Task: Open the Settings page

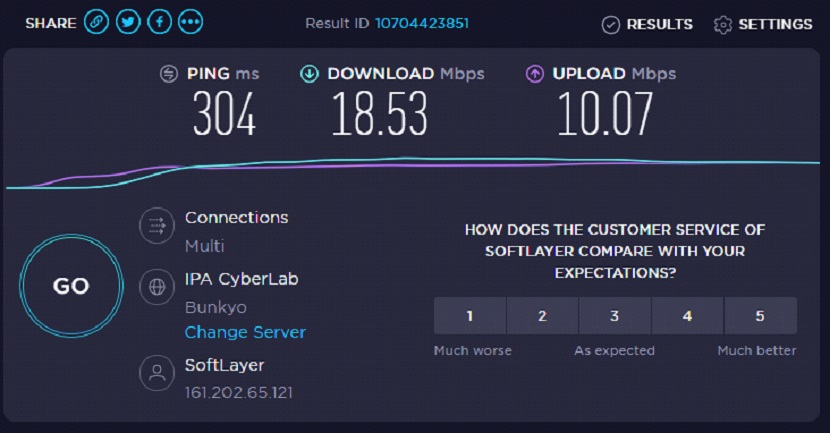Action: click(x=762, y=24)
